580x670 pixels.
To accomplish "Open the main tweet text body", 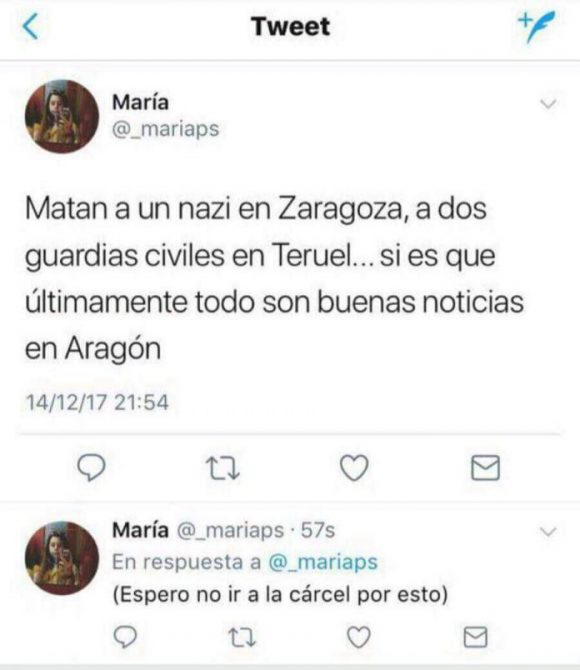I will [274, 279].
